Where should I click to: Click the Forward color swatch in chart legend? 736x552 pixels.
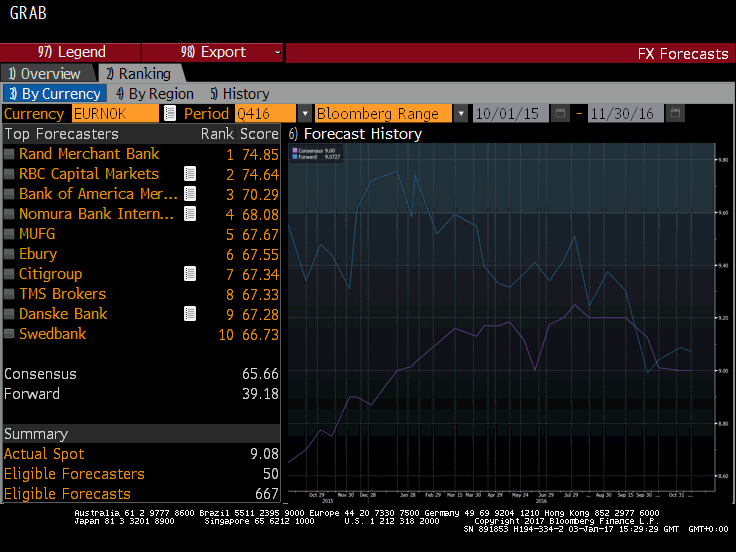point(295,157)
